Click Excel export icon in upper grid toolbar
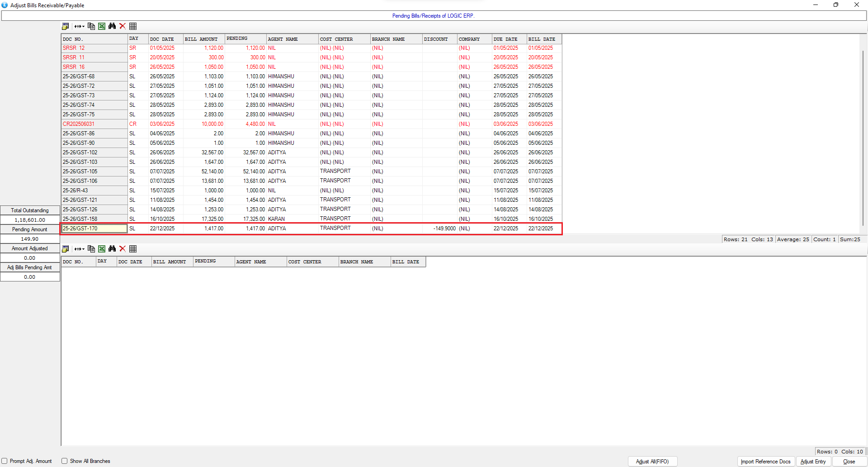 [102, 26]
